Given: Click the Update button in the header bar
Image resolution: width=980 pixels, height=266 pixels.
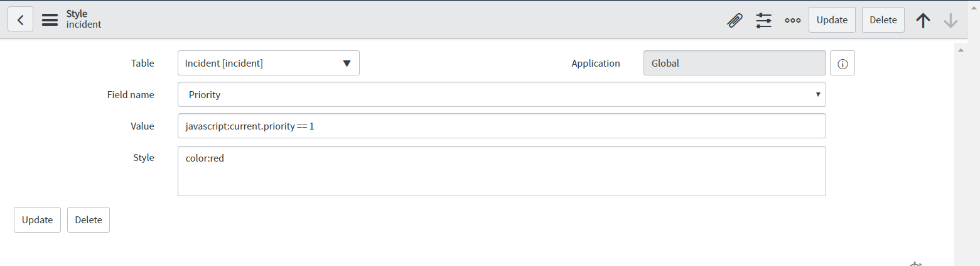Looking at the screenshot, I should [x=832, y=20].
